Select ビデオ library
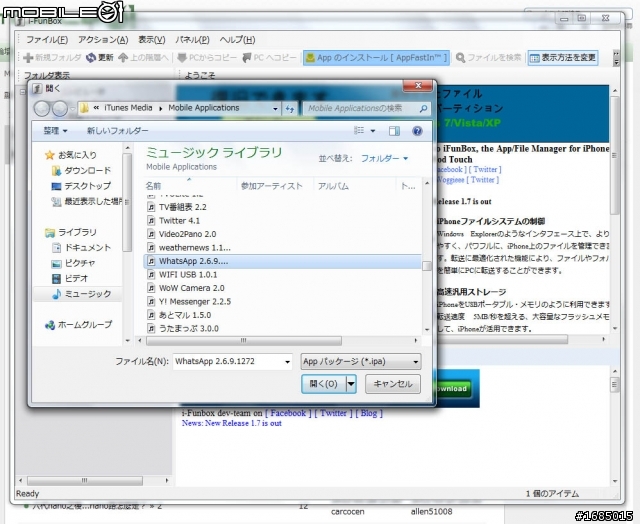Viewport: 640px width, 524px height. [x=70, y=279]
